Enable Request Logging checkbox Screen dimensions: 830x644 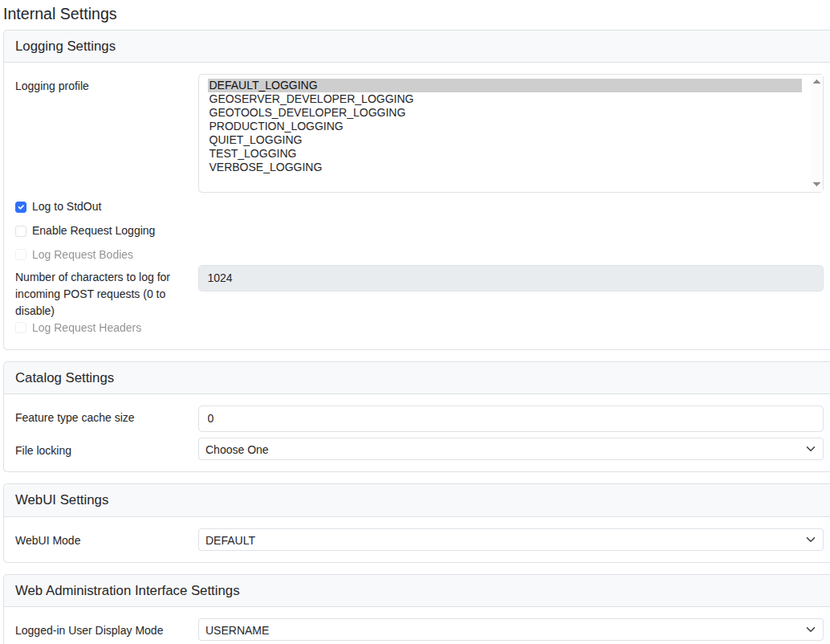(21, 231)
